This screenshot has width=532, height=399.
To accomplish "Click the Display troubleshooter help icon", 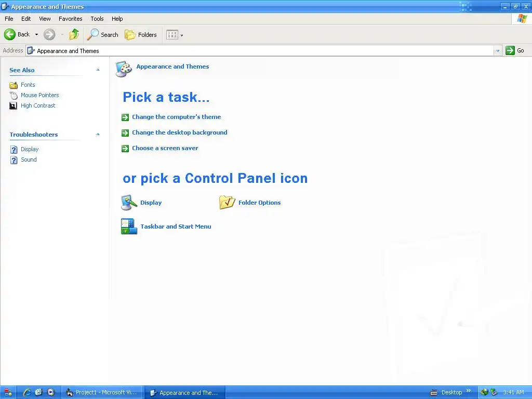I will coord(14,150).
